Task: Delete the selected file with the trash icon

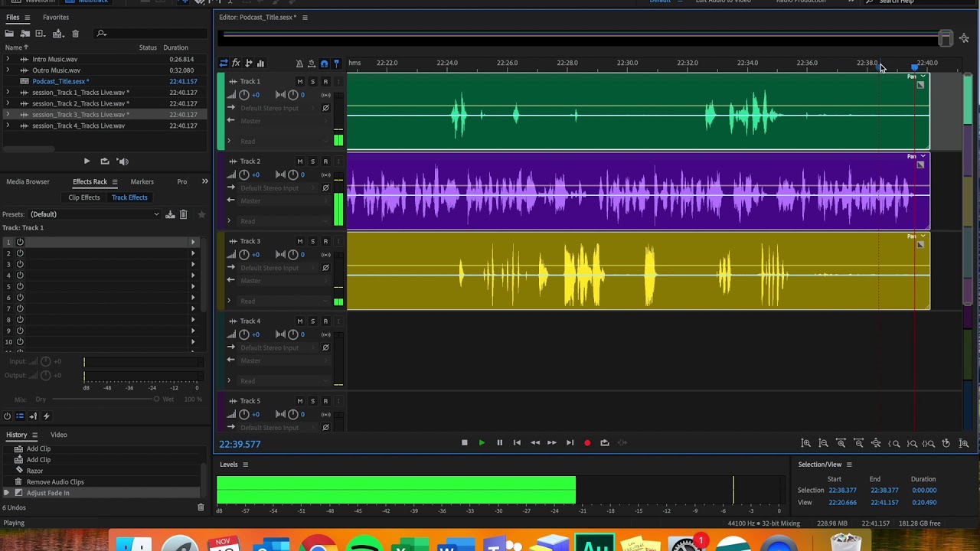Action: point(75,34)
